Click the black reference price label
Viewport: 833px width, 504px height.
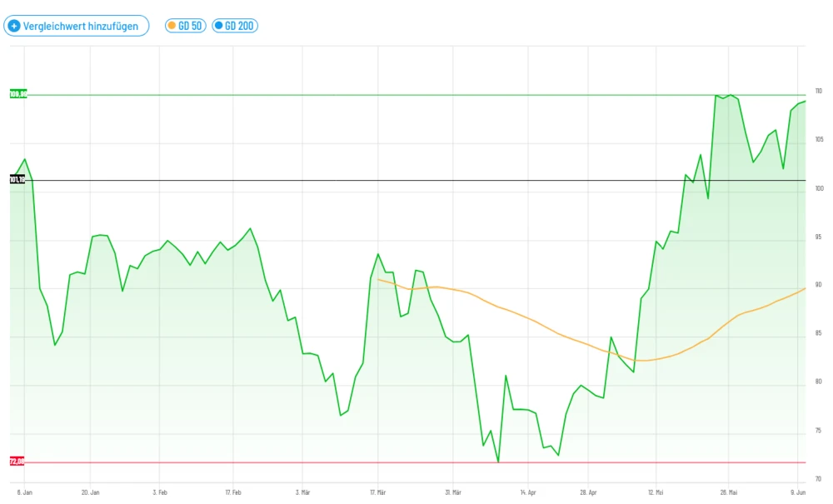17,179
